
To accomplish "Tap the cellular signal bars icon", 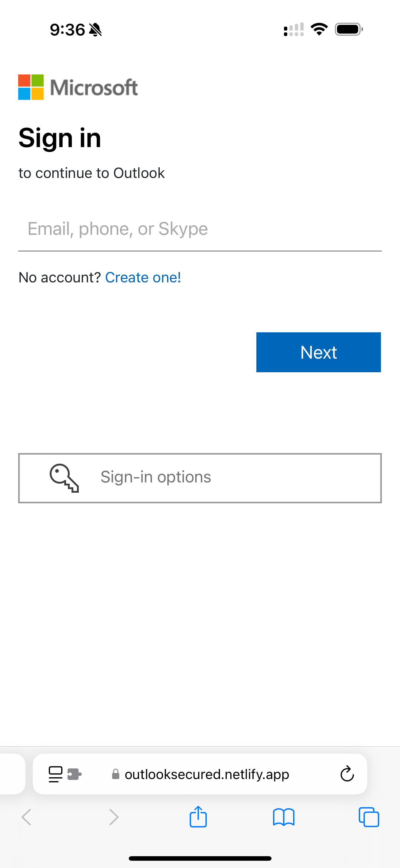I will (294, 29).
